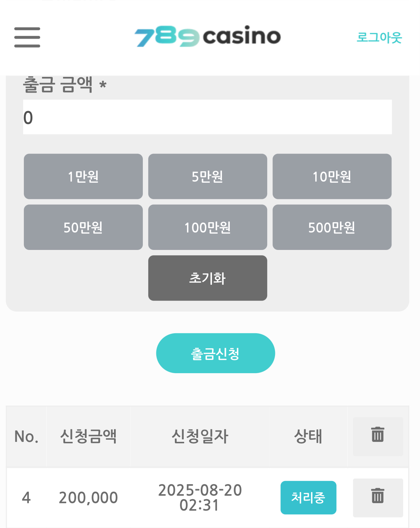Select the 1만원 amount button
The width and height of the screenshot is (420, 528).
83,177
